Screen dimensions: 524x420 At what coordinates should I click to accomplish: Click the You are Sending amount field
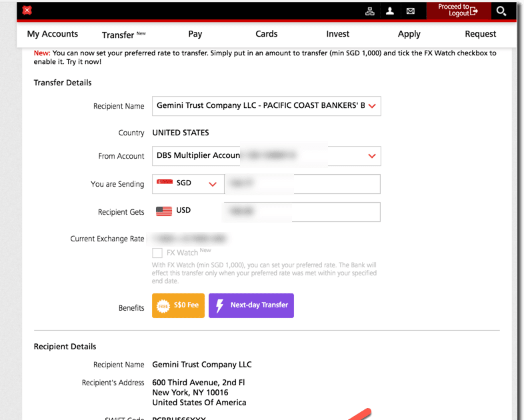click(x=303, y=184)
